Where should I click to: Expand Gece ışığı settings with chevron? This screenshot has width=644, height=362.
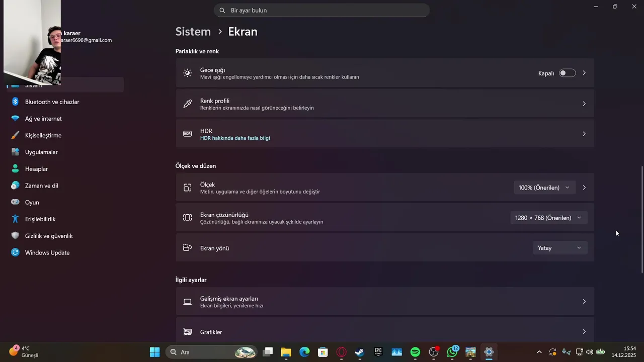click(584, 73)
